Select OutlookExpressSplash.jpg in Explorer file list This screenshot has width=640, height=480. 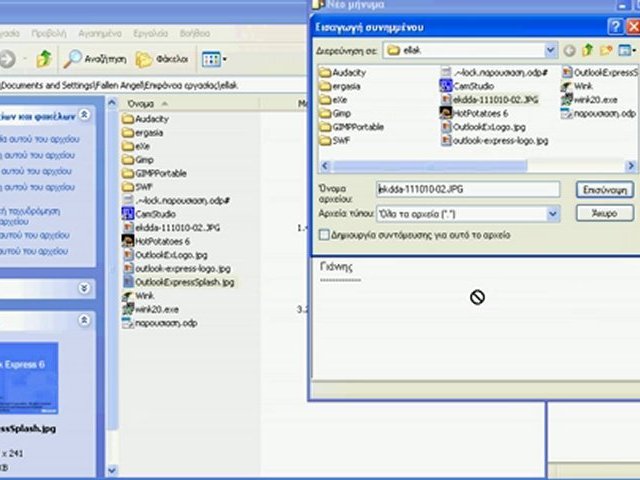178,282
